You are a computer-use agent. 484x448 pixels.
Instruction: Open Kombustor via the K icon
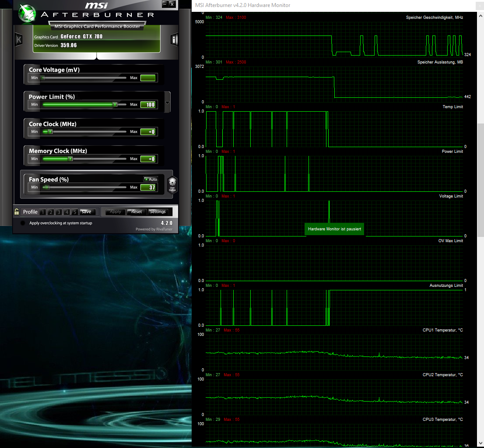click(x=19, y=39)
